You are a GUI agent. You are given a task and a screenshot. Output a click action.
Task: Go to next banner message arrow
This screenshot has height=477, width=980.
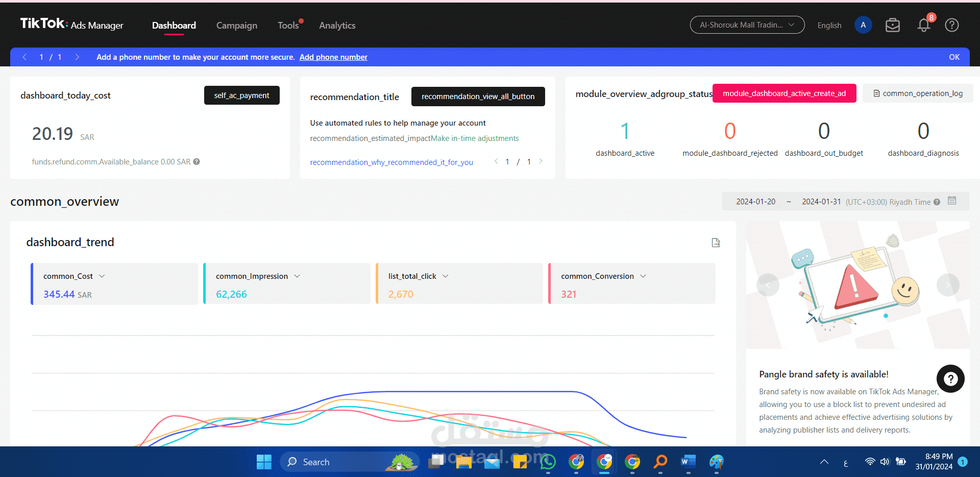coord(77,57)
